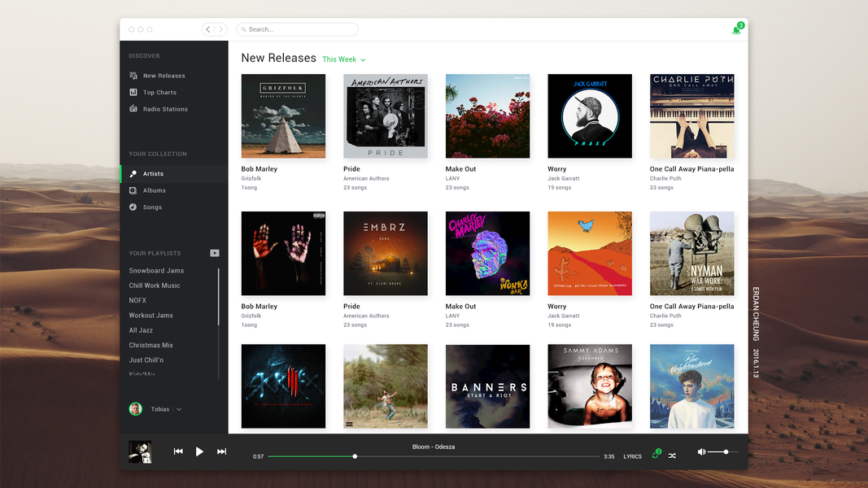Toggle the green repeat icon

pyautogui.click(x=656, y=455)
